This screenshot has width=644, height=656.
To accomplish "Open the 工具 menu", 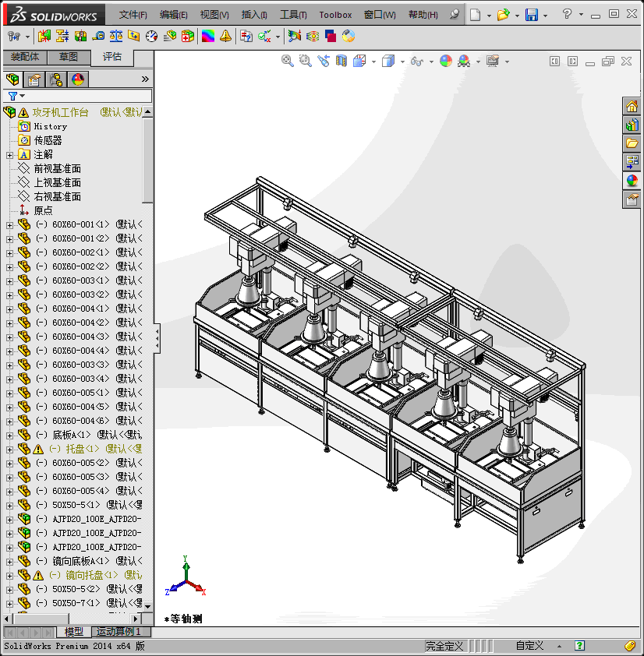I will click(x=293, y=15).
